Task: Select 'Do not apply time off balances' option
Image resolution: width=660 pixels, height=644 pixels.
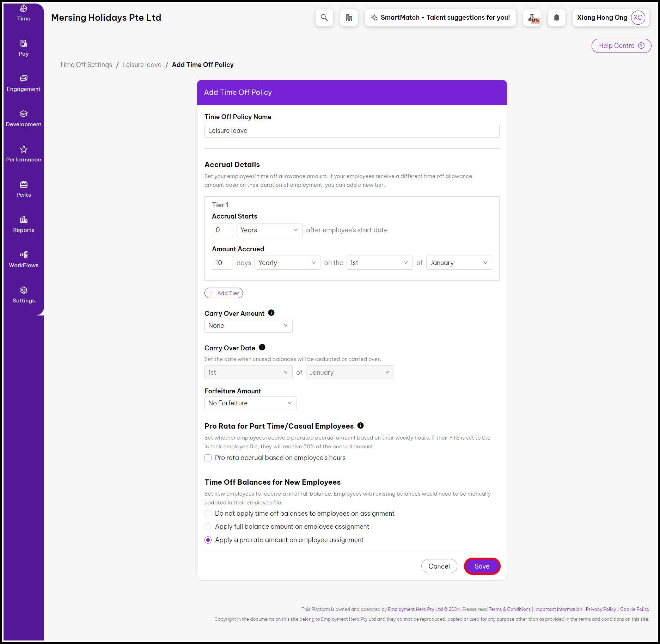Action: 208,514
